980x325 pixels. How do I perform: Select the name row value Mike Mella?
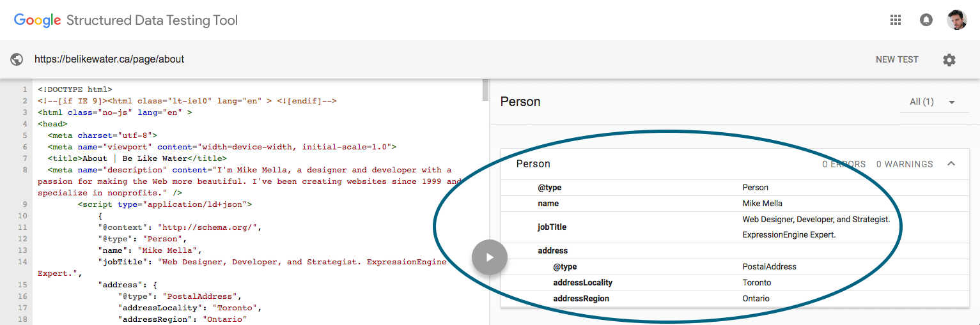pos(762,204)
